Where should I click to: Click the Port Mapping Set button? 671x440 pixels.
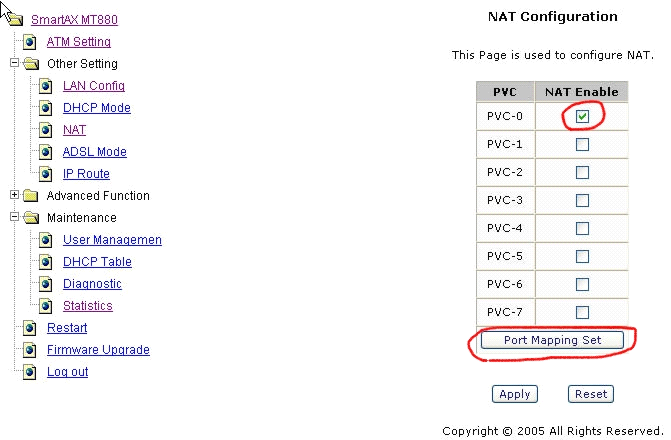click(x=552, y=340)
